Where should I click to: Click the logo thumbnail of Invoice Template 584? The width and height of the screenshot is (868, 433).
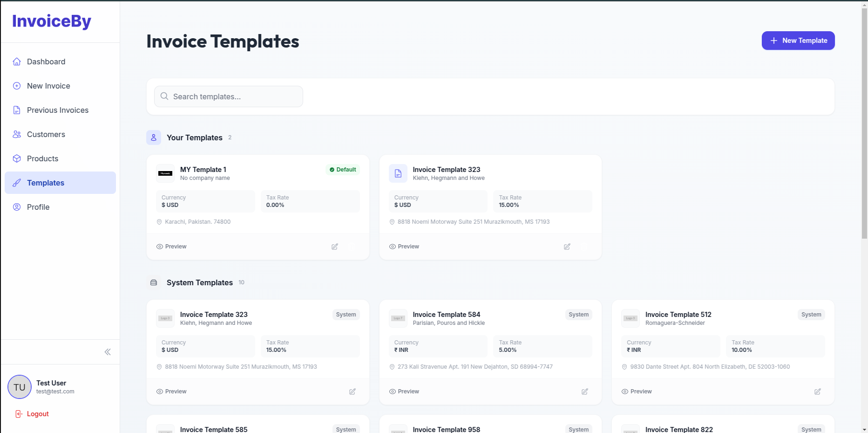point(398,318)
